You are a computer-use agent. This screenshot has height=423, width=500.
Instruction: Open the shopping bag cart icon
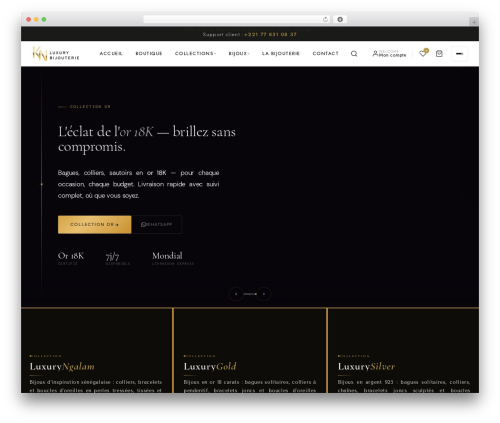point(439,54)
